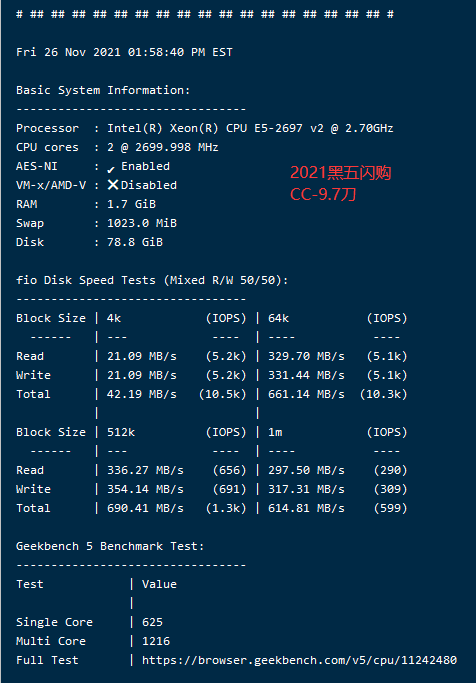
Task: Click the Disk value 78.8 GiB
Action: tap(135, 242)
